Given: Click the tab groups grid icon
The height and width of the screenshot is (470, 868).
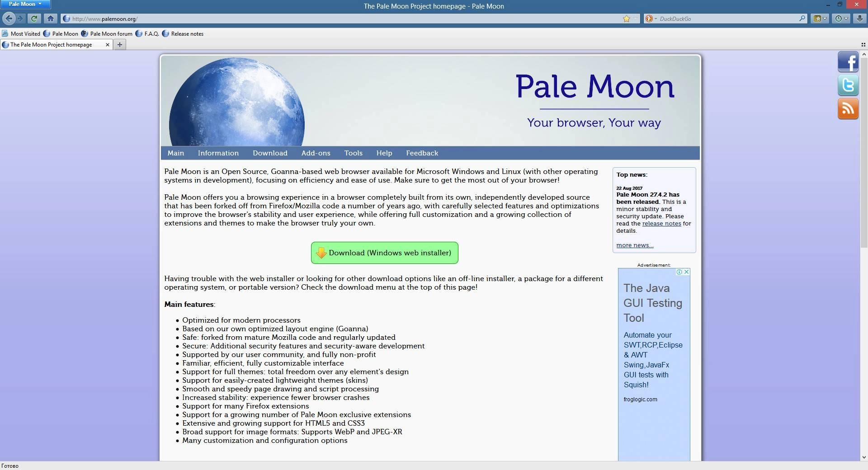Looking at the screenshot, I should (x=863, y=44).
